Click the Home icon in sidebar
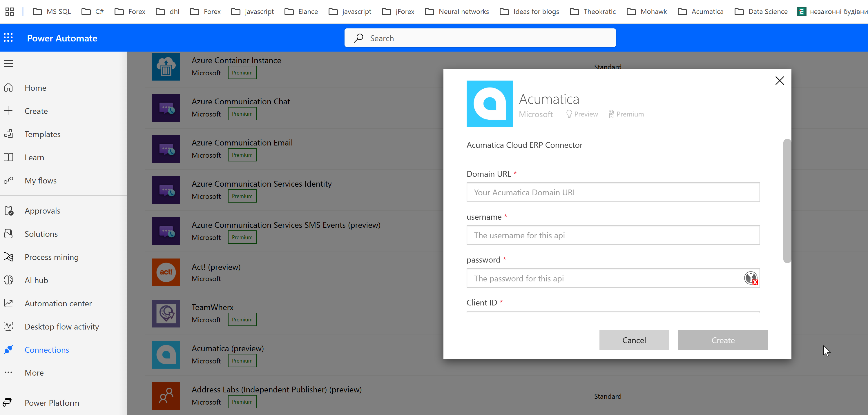 (8, 88)
